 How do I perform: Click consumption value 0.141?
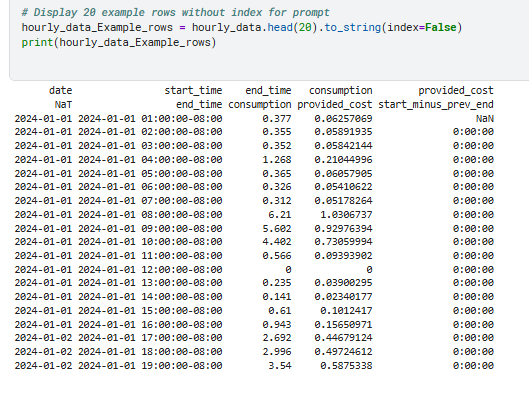(277, 297)
